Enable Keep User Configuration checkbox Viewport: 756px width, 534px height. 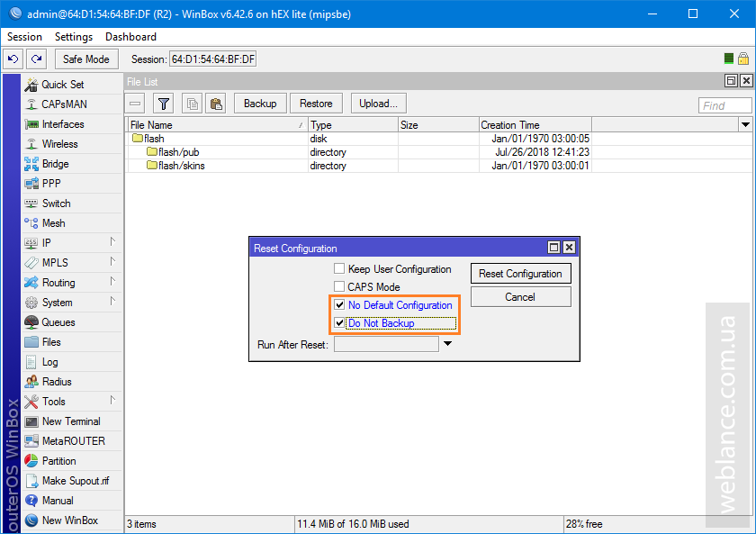(x=339, y=268)
